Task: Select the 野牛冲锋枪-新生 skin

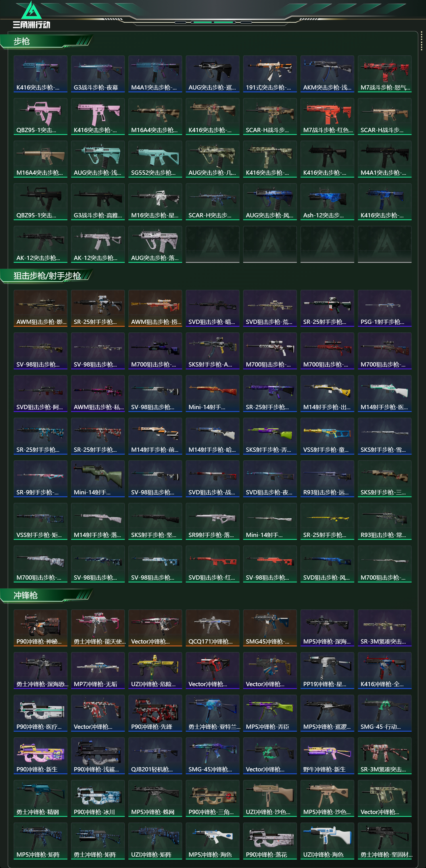Action: (327, 756)
